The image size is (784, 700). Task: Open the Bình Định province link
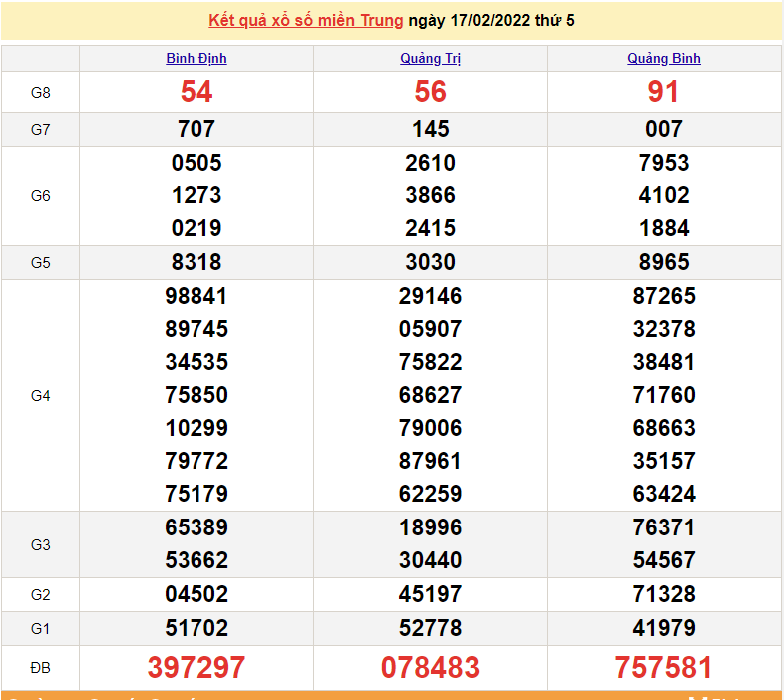point(196,58)
